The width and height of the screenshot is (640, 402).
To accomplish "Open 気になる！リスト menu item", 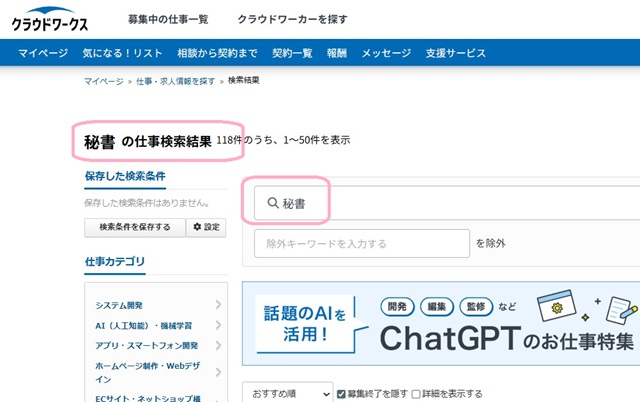I will click(122, 53).
